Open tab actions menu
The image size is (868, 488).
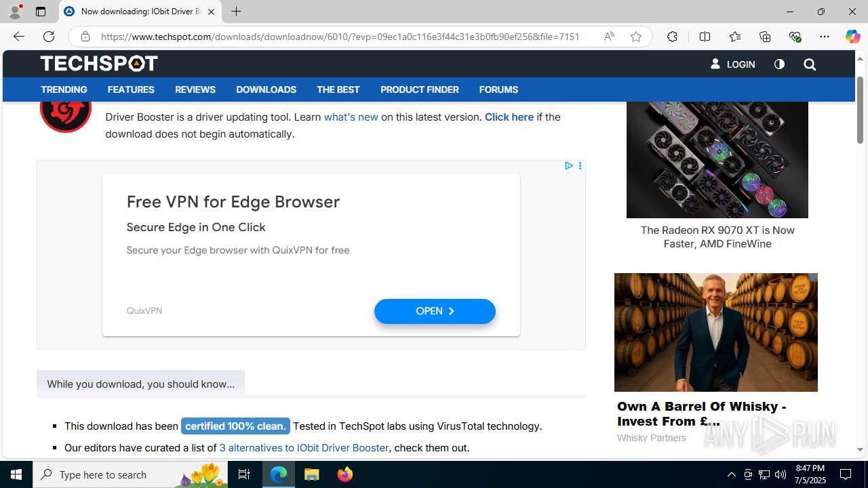pos(41,12)
